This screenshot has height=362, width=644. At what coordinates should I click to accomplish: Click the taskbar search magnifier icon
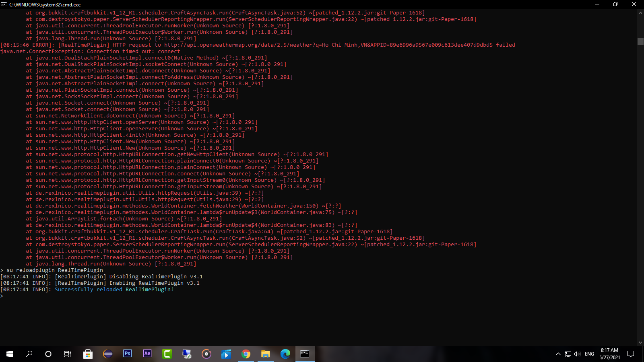[x=29, y=354]
